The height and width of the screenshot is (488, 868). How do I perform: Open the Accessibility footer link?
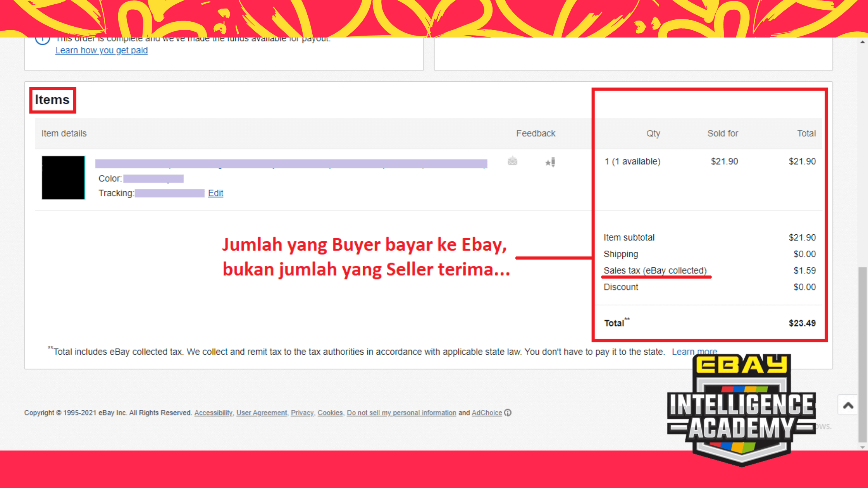coord(213,413)
